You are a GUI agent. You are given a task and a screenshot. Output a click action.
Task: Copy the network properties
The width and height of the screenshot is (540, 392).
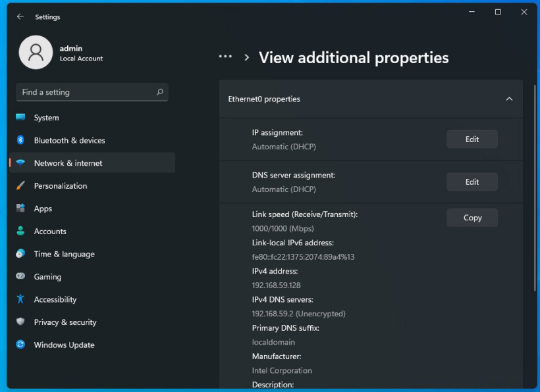pyautogui.click(x=472, y=217)
